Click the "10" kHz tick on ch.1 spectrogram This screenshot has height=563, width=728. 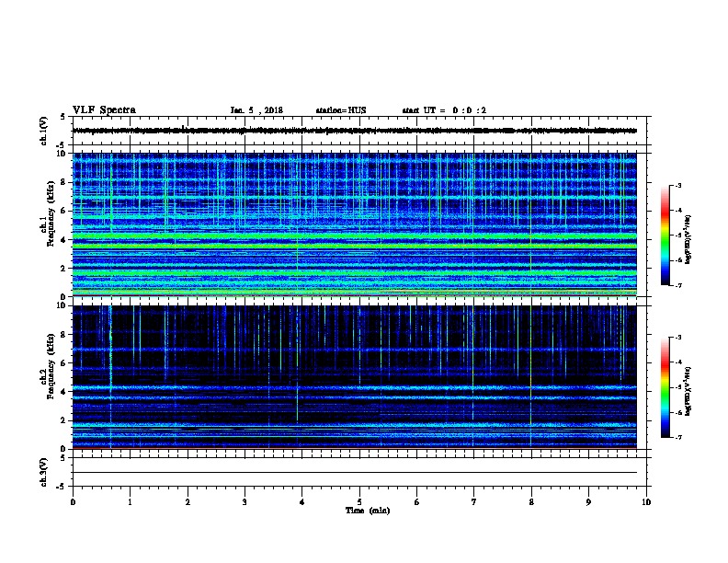coord(62,154)
